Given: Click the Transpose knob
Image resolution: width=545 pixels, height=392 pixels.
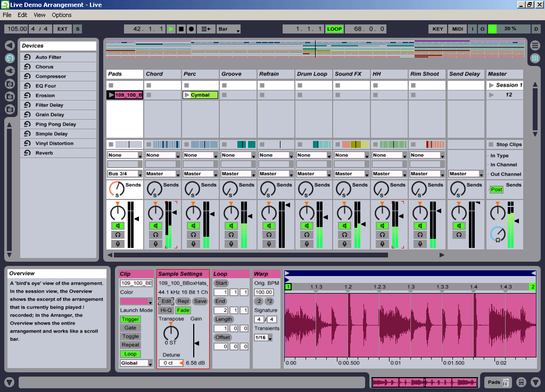Looking at the screenshot, I should pyautogui.click(x=171, y=332).
